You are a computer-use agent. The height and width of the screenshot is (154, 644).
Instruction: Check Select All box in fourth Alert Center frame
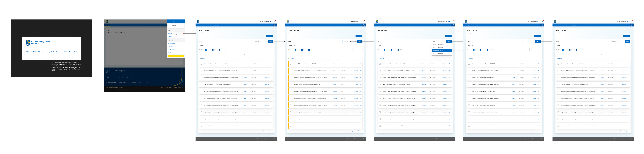pos(468,58)
